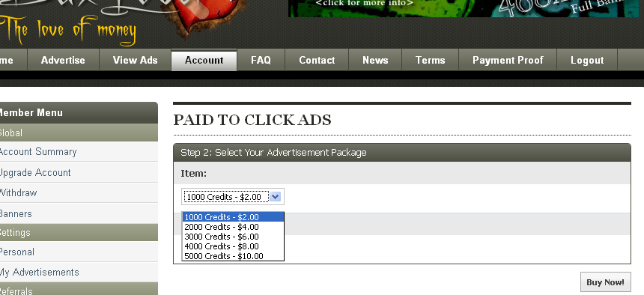
Task: Click the Logout menu item
Action: [x=587, y=60]
